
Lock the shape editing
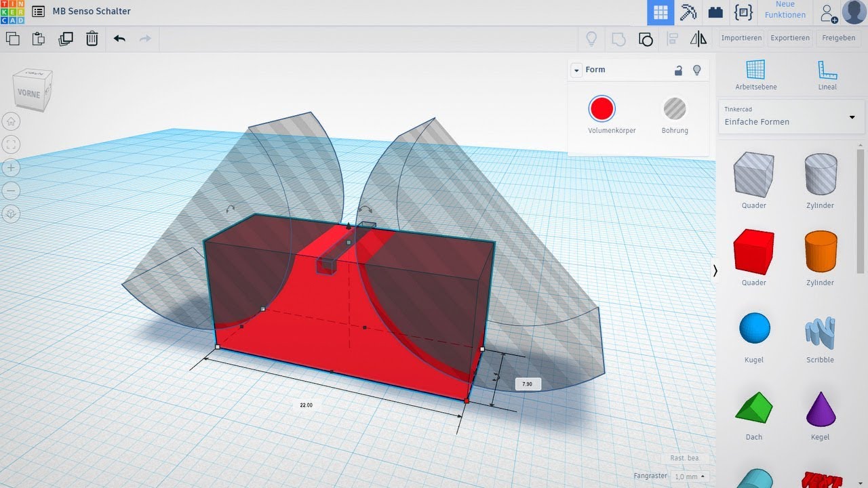(x=678, y=70)
